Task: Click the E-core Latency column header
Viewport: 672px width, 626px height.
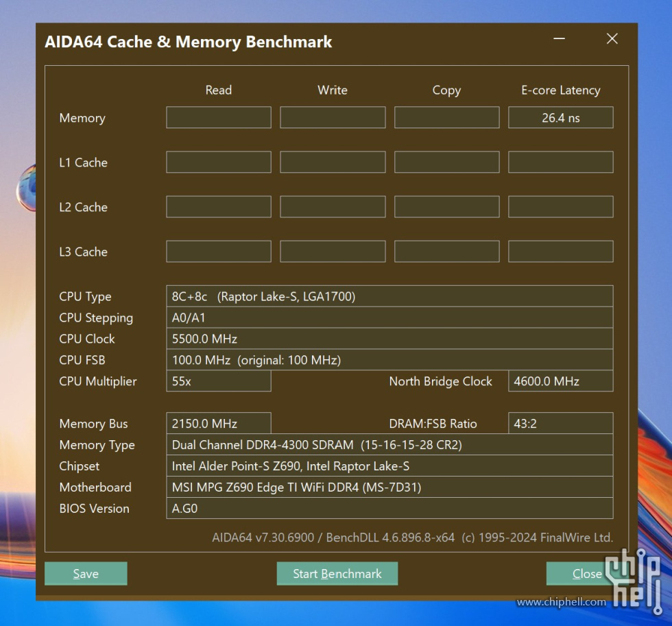Action: 561,91
